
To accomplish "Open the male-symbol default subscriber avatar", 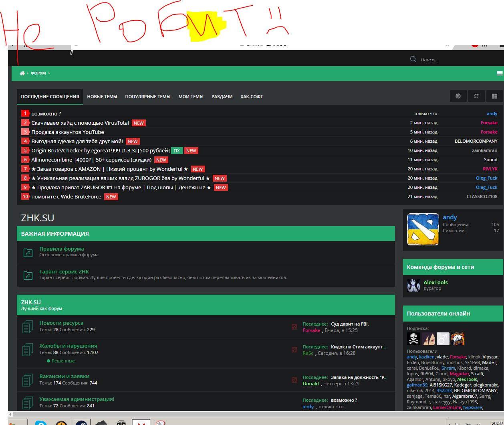I will 443,339.
